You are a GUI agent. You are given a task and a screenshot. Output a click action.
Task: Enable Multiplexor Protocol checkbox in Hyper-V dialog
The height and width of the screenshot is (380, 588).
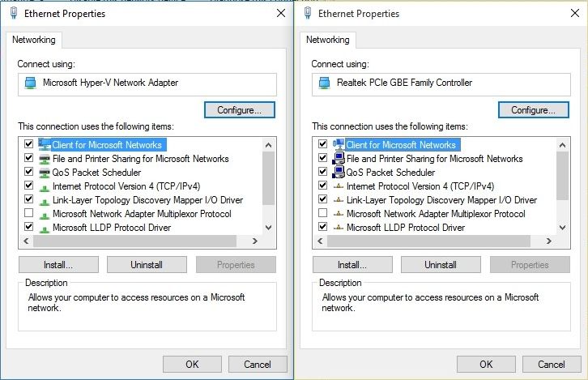pyautogui.click(x=28, y=213)
